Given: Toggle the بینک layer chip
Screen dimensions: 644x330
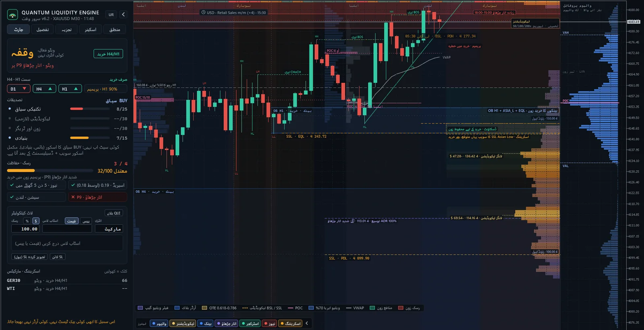Looking at the screenshot, I should (x=206, y=324).
